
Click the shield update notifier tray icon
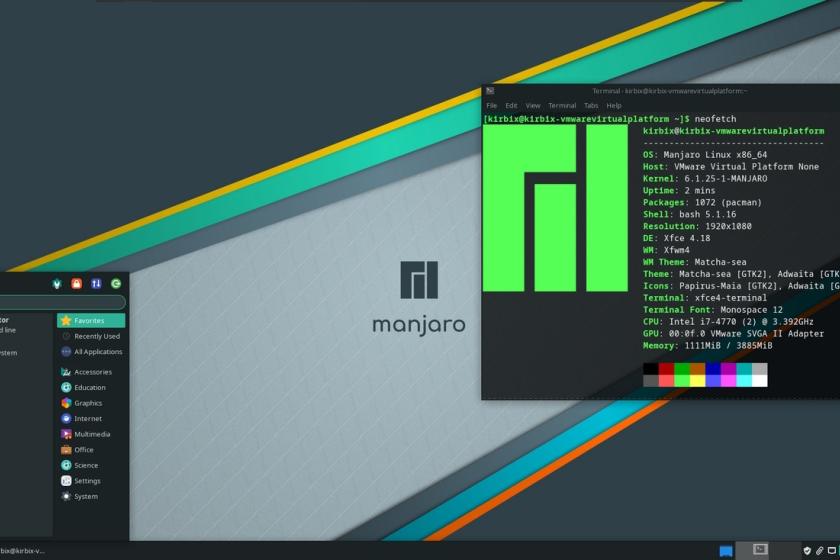(x=807, y=550)
